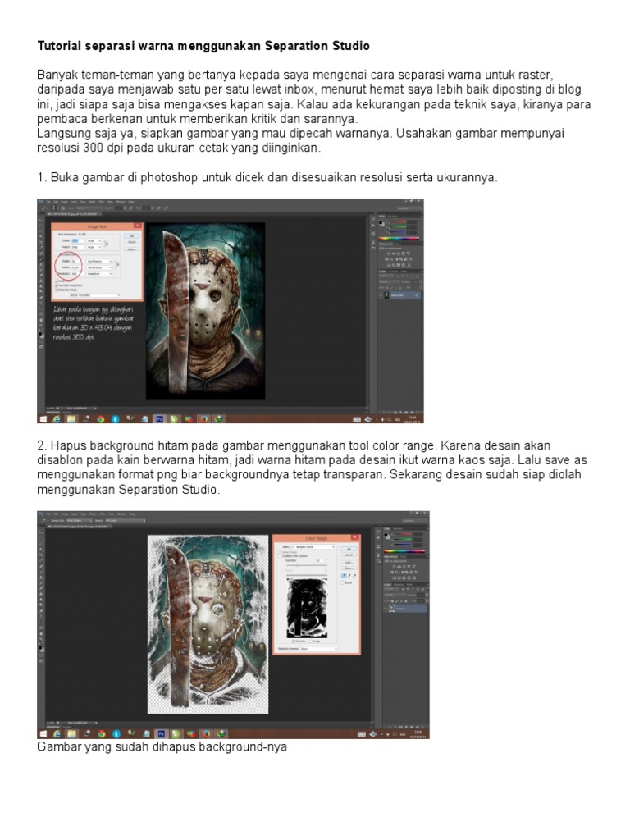Screen dimensions: 630x840
Task: Open Chrome from second screenshot's taskbar
Action: point(101,733)
